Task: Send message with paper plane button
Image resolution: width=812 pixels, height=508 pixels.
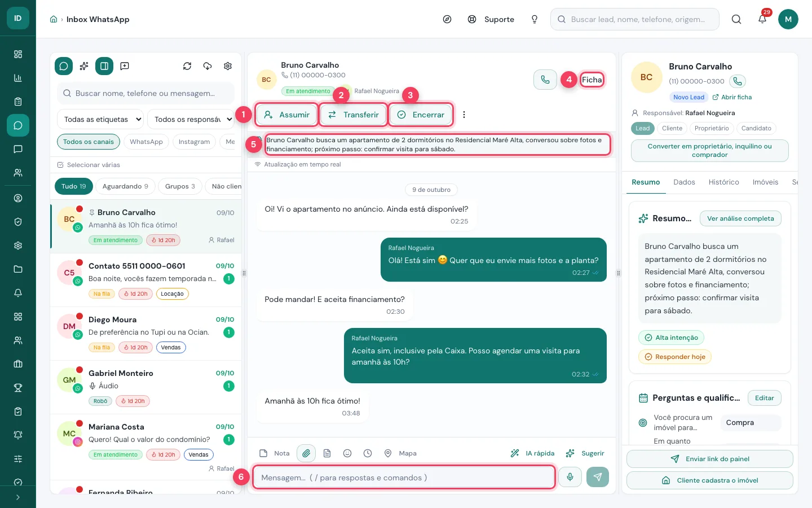Action: click(x=598, y=477)
